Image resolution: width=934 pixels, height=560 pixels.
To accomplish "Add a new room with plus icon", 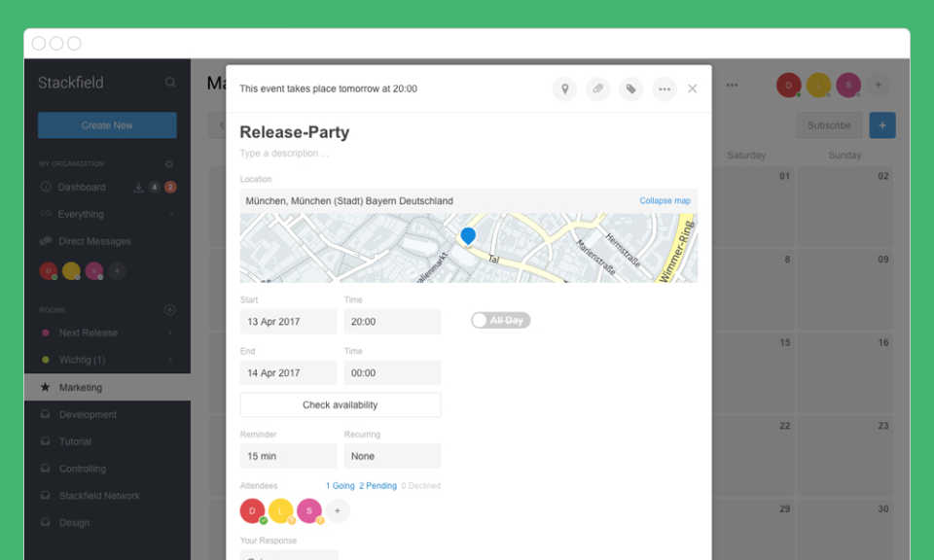I will 169,309.
